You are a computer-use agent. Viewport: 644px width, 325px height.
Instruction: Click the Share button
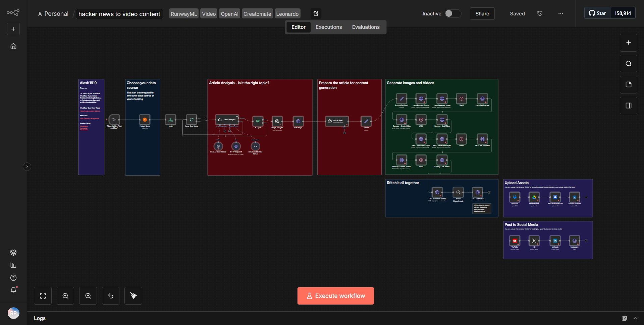click(482, 14)
